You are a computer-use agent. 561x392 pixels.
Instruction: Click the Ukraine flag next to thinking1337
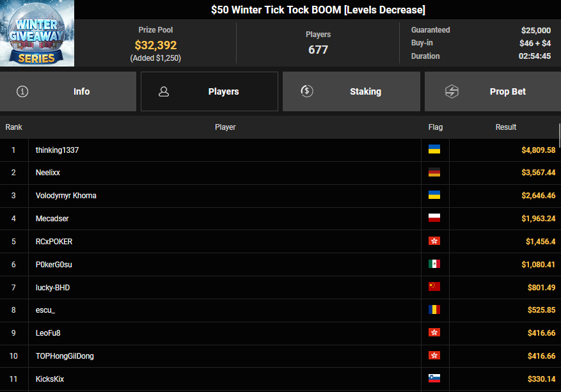click(434, 150)
